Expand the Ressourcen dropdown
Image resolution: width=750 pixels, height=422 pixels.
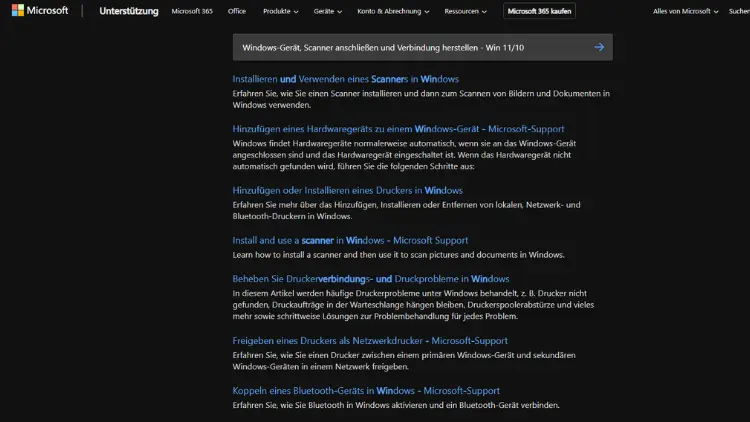point(465,11)
